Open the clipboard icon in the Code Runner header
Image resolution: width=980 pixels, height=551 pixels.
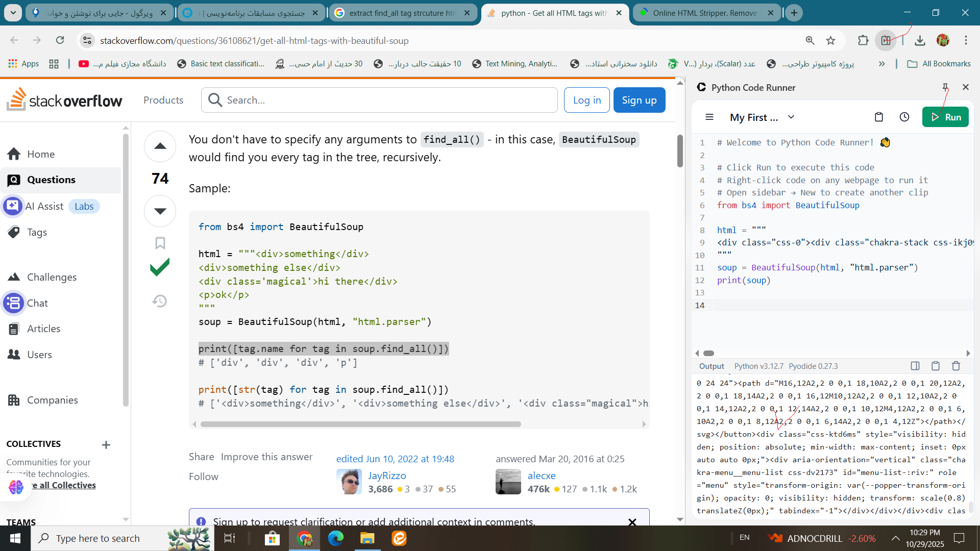coord(878,117)
